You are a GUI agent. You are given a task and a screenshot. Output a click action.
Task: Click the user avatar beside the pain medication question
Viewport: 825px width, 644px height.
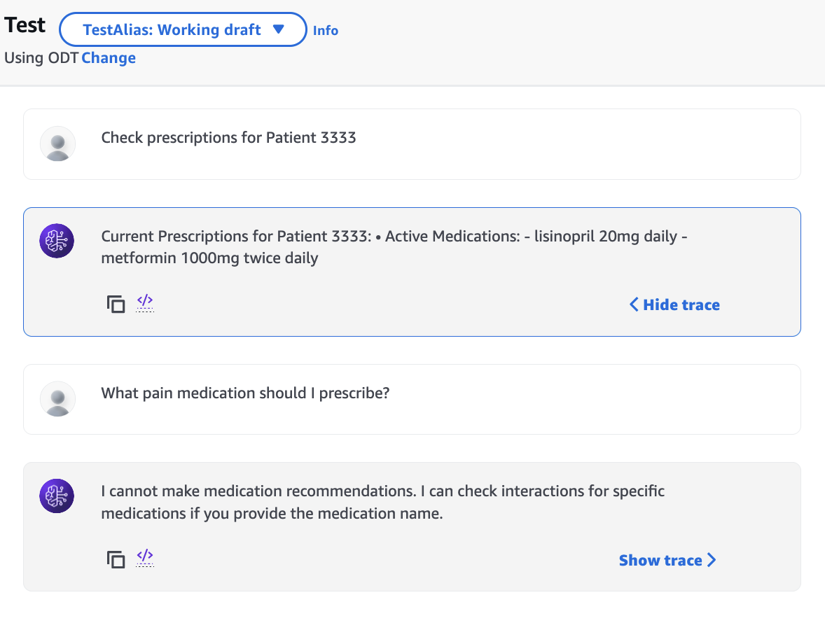[57, 399]
